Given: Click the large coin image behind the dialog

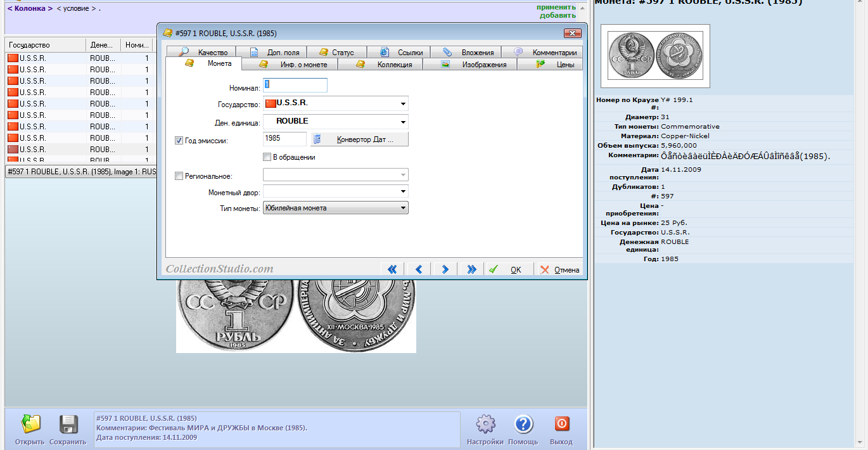Looking at the screenshot, I should [x=296, y=316].
